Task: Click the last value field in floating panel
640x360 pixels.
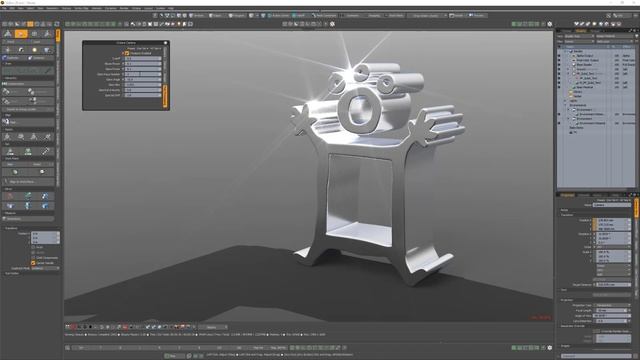Action: [142, 95]
